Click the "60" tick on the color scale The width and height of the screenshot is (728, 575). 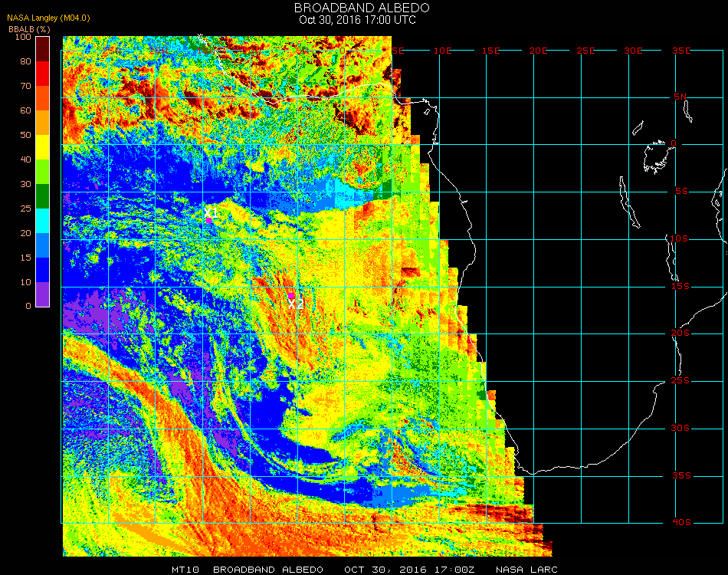25,110
